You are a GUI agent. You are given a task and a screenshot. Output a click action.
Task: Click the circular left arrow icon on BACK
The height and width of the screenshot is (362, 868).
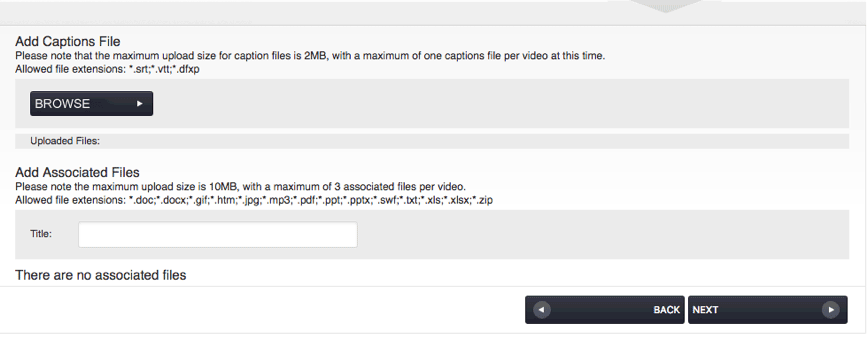(x=542, y=310)
